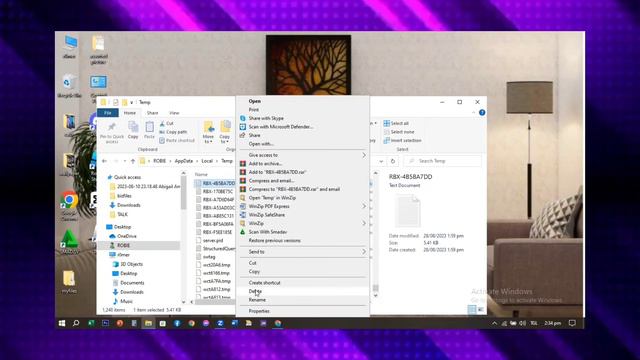Select Music in navigation pane

click(x=126, y=301)
